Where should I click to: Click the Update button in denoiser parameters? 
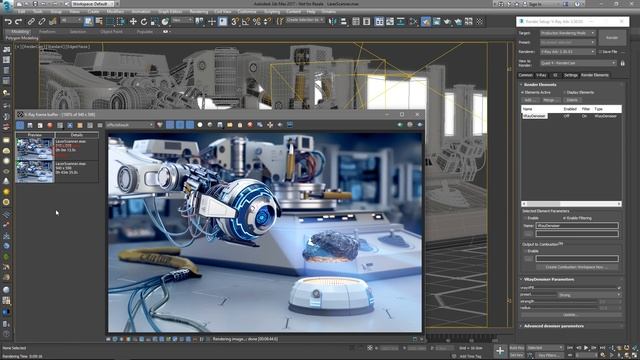click(x=570, y=315)
